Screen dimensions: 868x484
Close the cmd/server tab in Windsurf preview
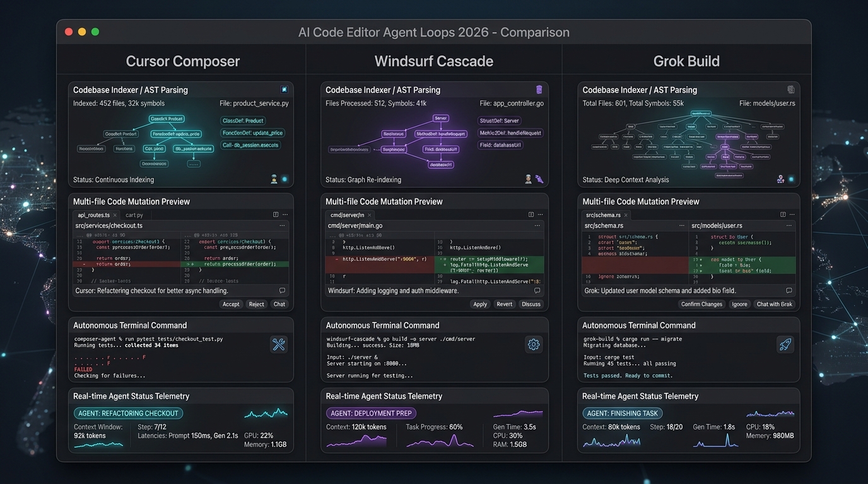pos(368,215)
